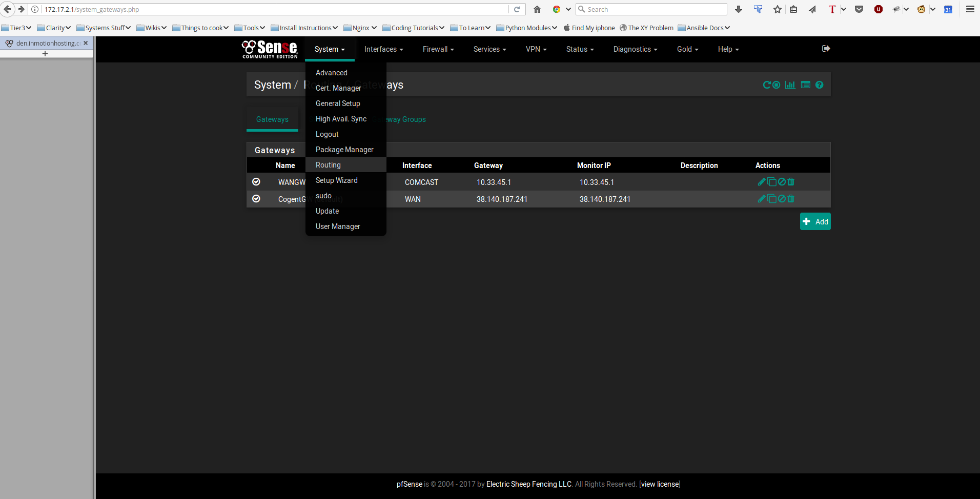This screenshot has width=980, height=499.
Task: Click the stop service icon in header
Action: point(777,85)
